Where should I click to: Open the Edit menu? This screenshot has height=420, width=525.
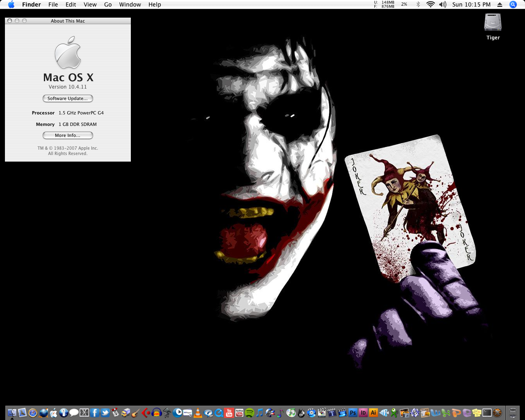(x=71, y=5)
